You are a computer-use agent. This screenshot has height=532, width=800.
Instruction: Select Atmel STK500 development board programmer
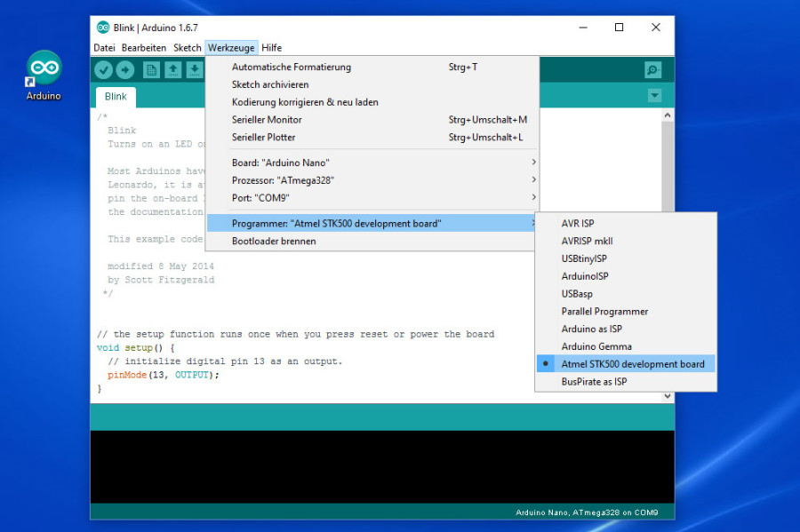pyautogui.click(x=632, y=364)
